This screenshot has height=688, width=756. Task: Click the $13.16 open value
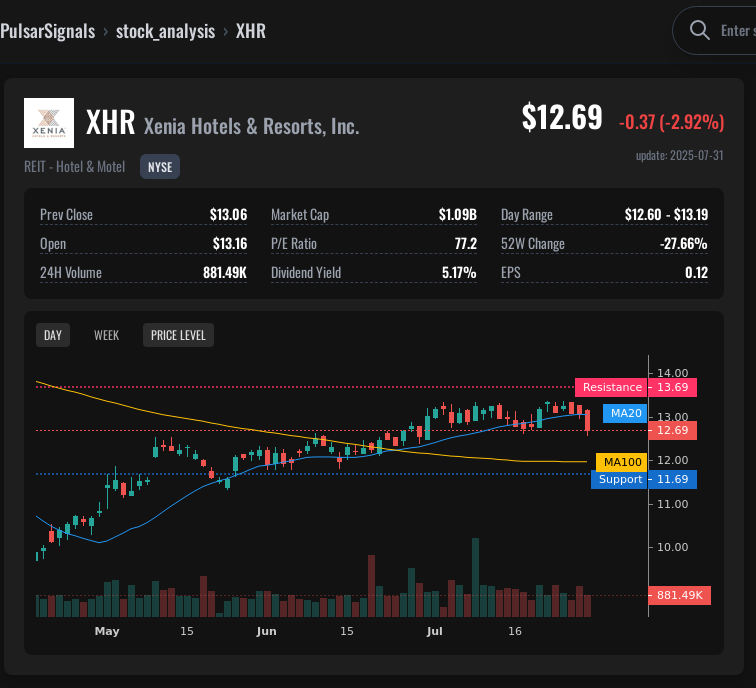(230, 243)
